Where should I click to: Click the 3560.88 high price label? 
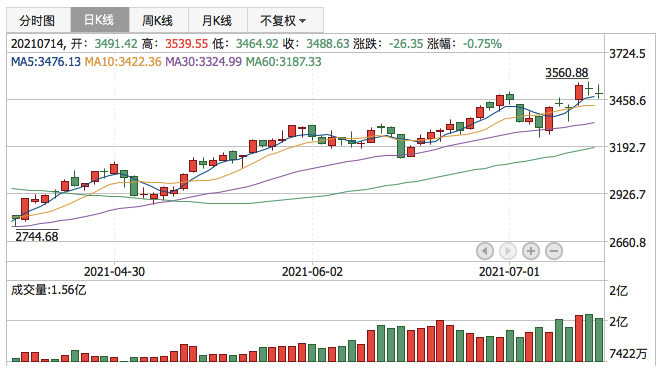[x=567, y=73]
